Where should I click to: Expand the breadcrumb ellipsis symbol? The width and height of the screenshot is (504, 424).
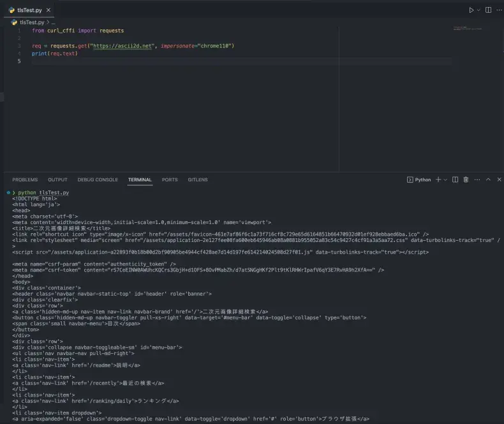click(x=54, y=22)
